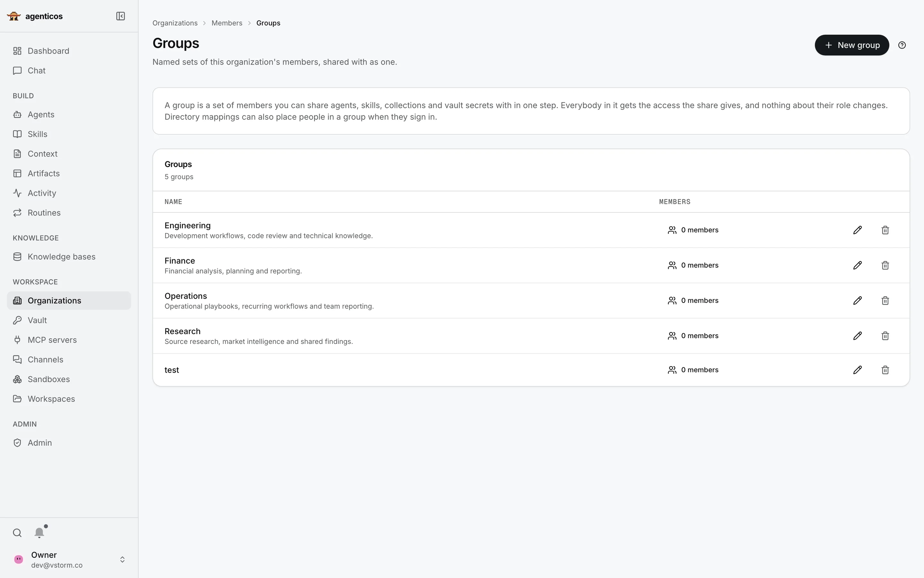Click the New group button
This screenshot has width=924, height=578.
(852, 45)
